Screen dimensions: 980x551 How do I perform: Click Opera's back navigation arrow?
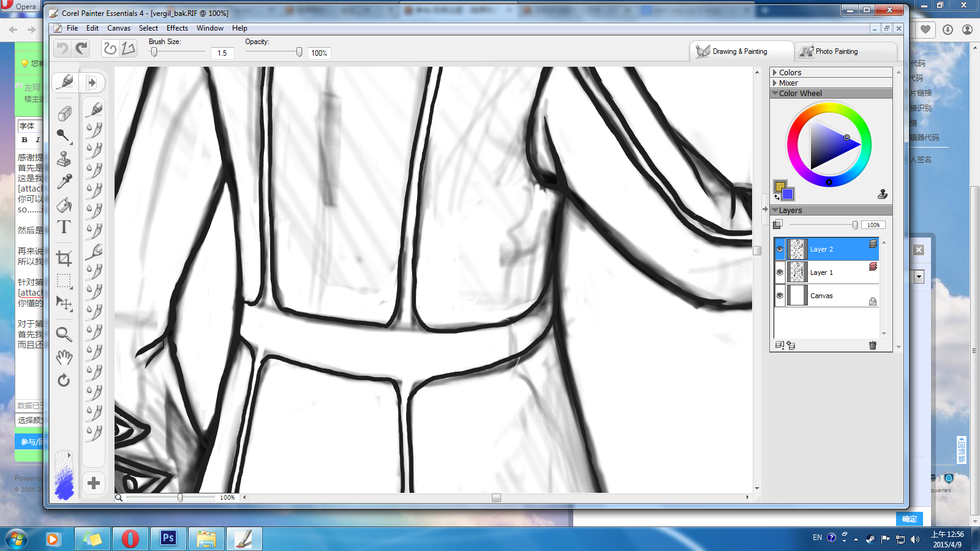(x=13, y=29)
